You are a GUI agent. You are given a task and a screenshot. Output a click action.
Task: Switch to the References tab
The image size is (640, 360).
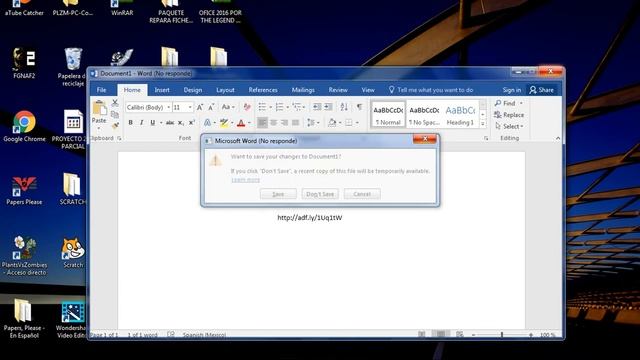click(263, 90)
